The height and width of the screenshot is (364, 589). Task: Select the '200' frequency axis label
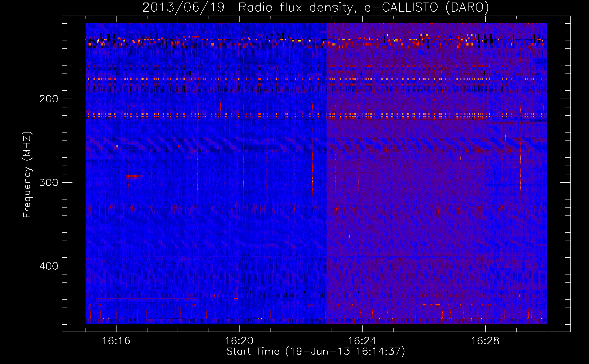48,99
